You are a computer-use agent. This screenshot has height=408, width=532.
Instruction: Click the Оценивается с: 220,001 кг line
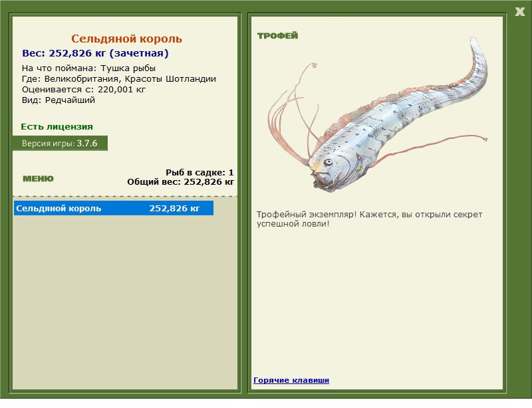coord(84,90)
